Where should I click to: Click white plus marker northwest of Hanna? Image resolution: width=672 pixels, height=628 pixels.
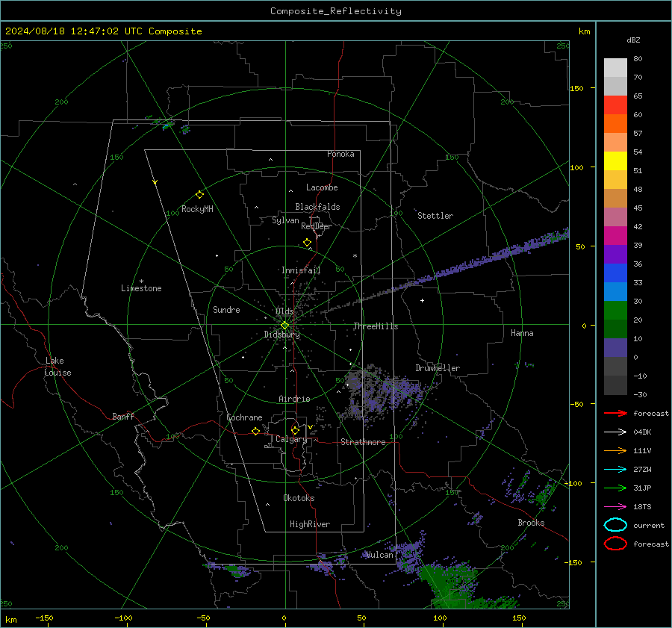click(422, 300)
